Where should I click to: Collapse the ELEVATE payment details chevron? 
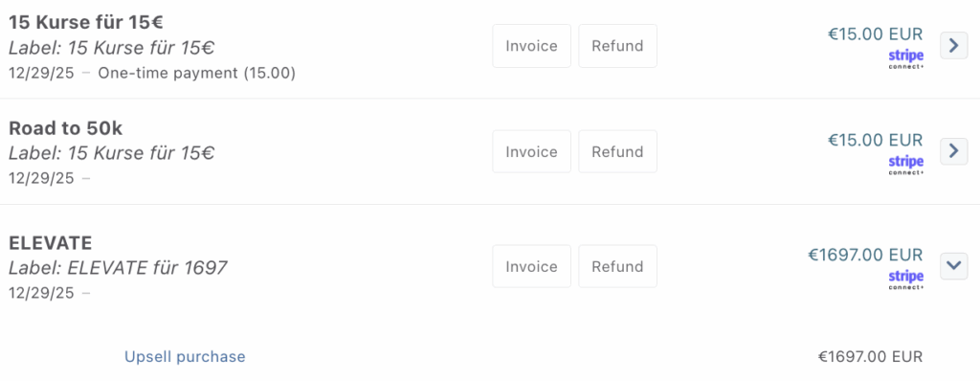954,266
